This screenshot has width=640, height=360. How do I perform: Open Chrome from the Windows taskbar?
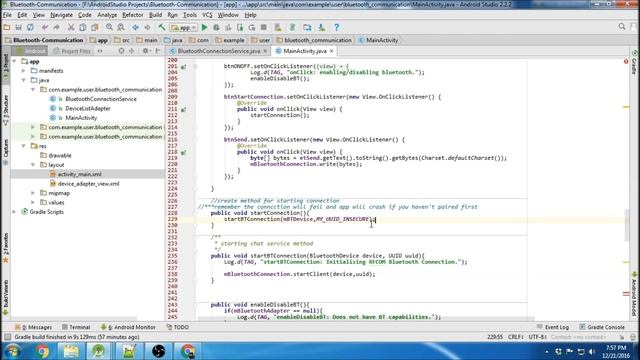coord(42,351)
